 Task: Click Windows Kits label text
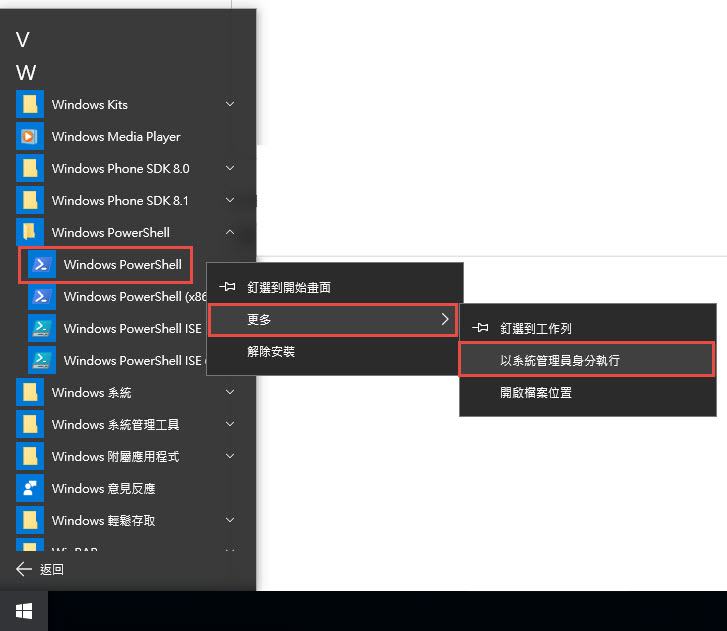[x=89, y=105]
